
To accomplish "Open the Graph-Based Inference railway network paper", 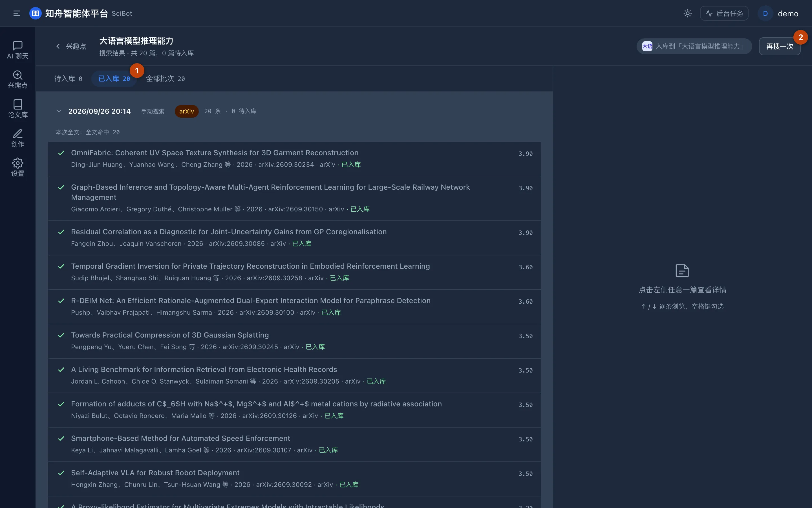I will [x=294, y=198].
